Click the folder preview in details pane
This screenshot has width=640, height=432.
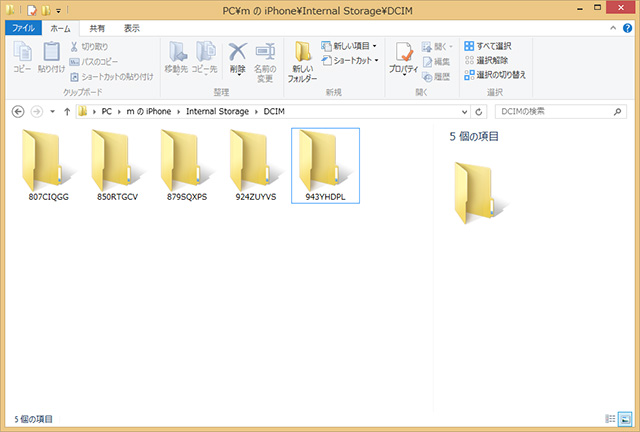(480, 192)
